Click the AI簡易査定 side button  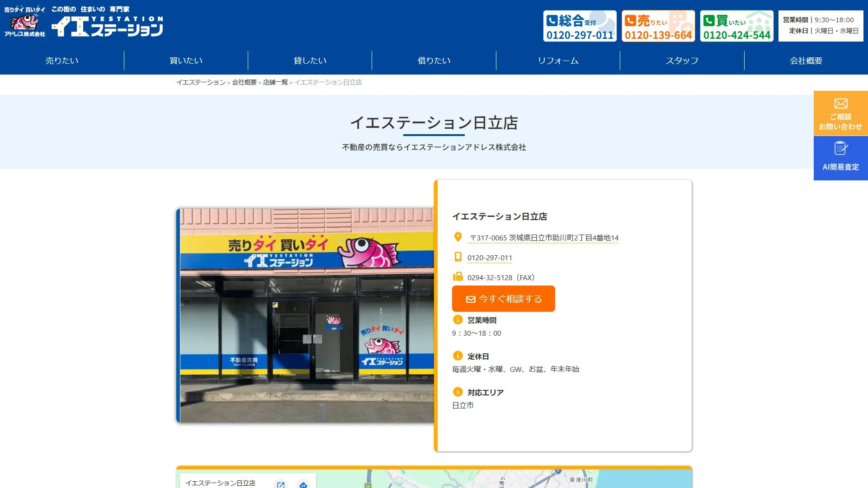[x=840, y=158]
